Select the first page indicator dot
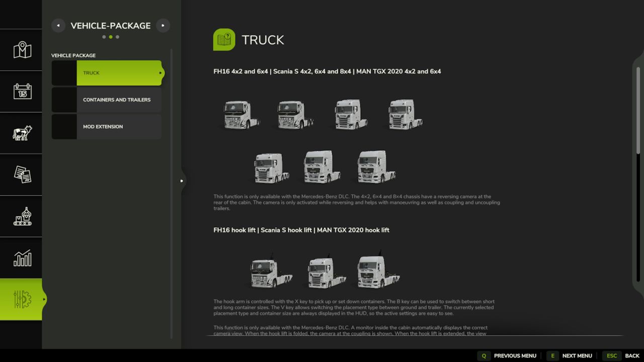The width and height of the screenshot is (644, 362). (104, 37)
